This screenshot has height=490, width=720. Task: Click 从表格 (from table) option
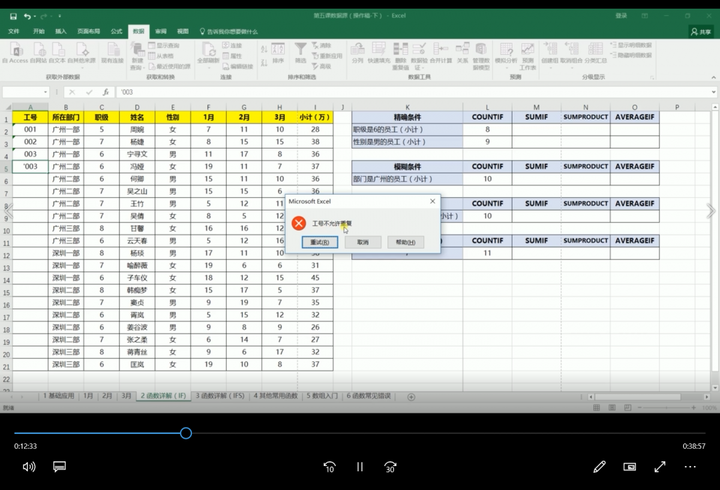pyautogui.click(x=161, y=56)
